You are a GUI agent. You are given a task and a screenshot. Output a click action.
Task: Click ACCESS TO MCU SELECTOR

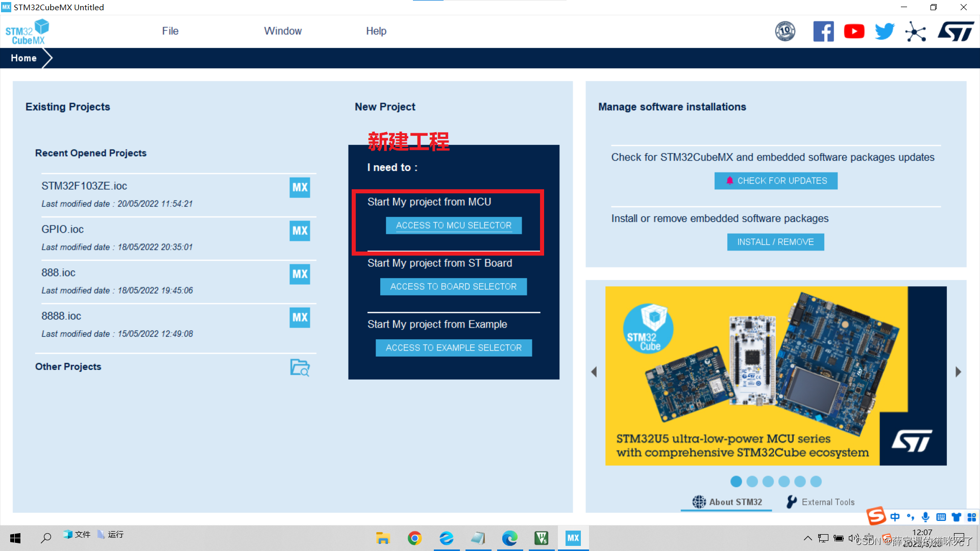(x=453, y=225)
